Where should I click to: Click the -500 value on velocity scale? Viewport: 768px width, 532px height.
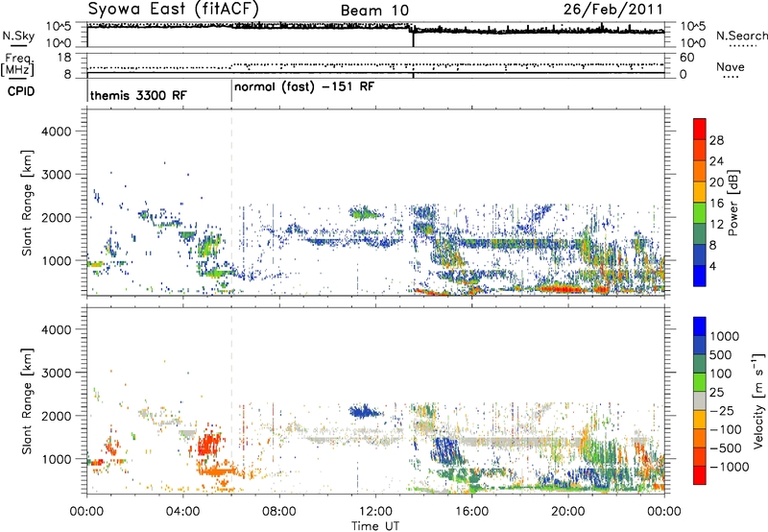(x=726, y=448)
